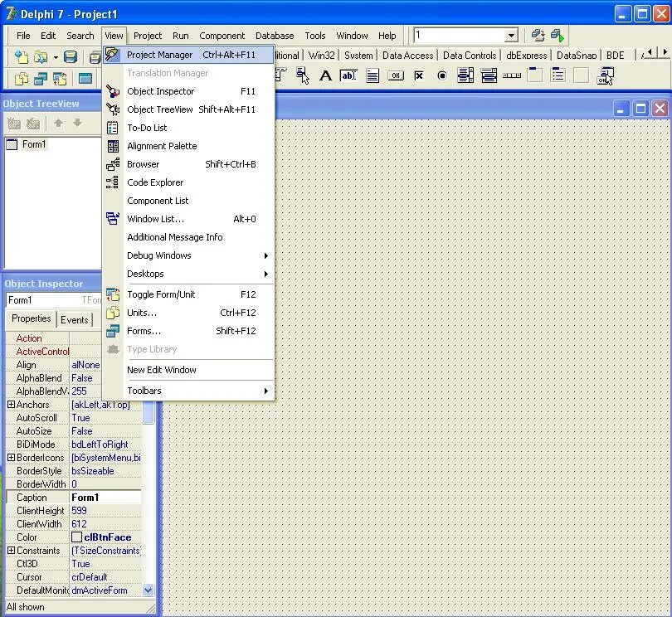Image resolution: width=672 pixels, height=617 pixels.
Task: Switch to the Data Controls palette tab
Action: tap(470, 56)
